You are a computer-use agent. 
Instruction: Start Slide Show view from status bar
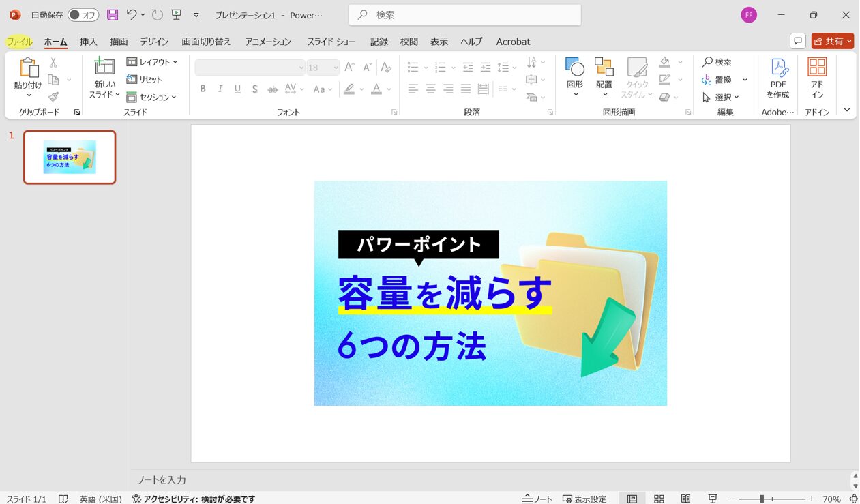pyautogui.click(x=713, y=499)
